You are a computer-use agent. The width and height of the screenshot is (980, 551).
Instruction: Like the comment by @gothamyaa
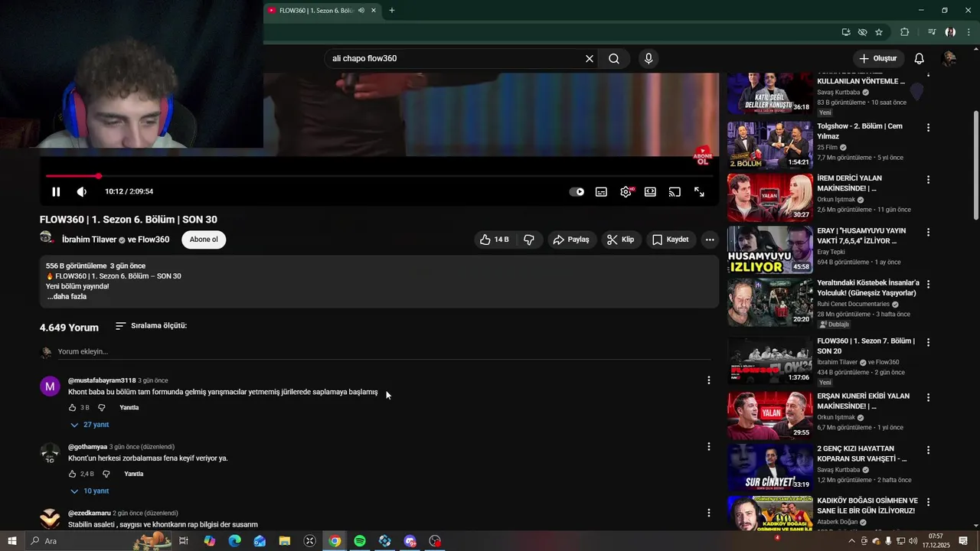73,474
